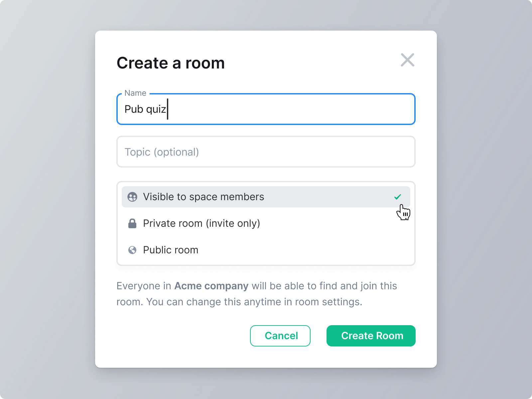
Task: Click the Private room label text
Action: [x=201, y=223]
